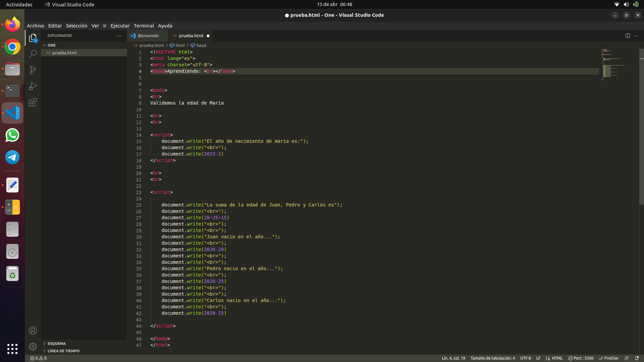The width and height of the screenshot is (644, 362).
Task: Open the Search view in activity bar
Action: point(33,54)
